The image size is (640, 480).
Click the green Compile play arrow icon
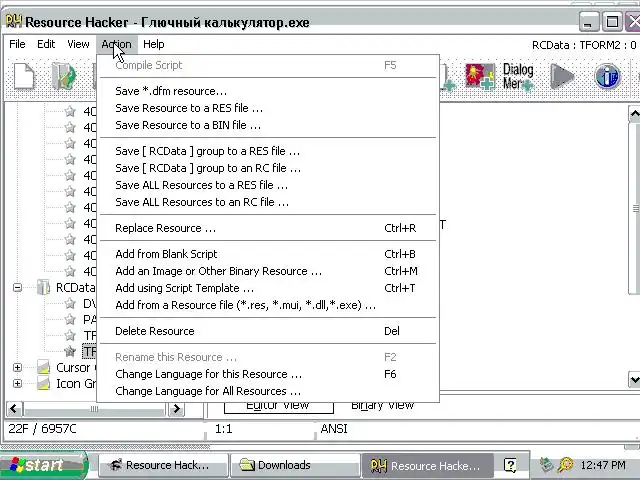pos(562,76)
